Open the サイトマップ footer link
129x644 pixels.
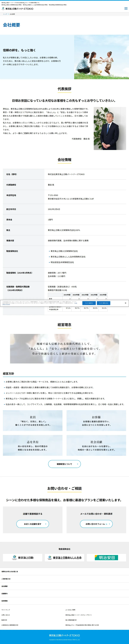[x=6, y=610]
